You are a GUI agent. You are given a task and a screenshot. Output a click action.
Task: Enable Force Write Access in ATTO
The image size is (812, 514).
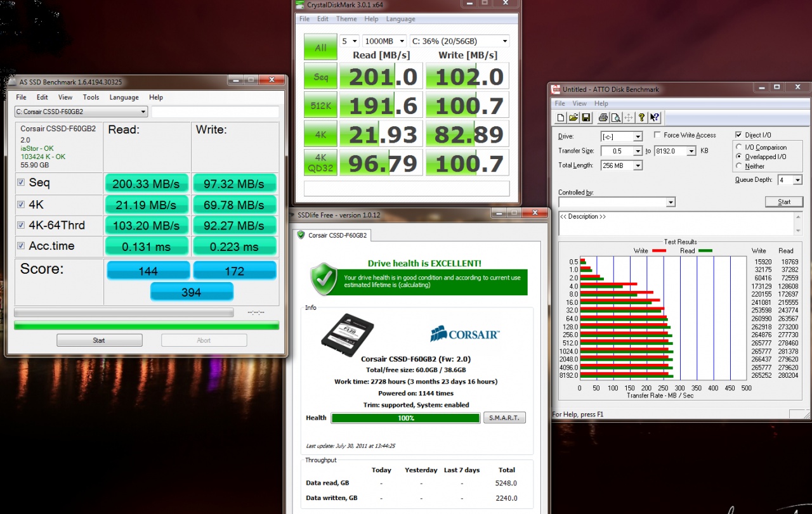[657, 135]
